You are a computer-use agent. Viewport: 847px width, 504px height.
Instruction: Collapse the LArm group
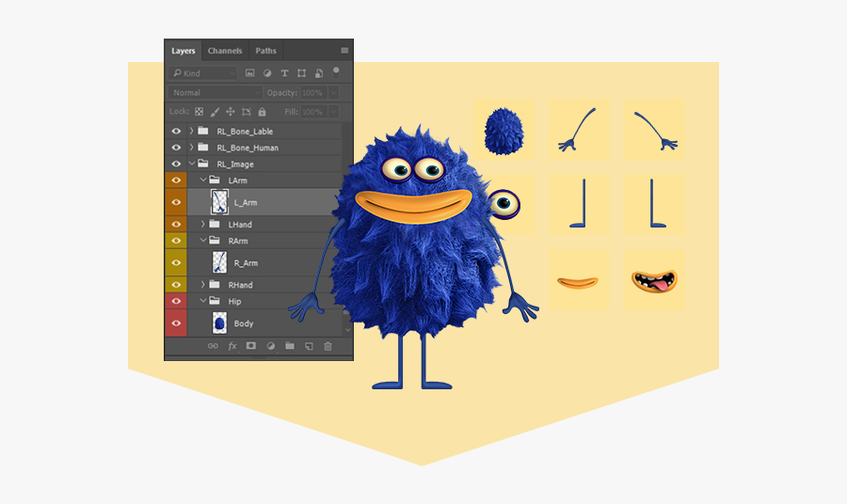click(x=203, y=180)
